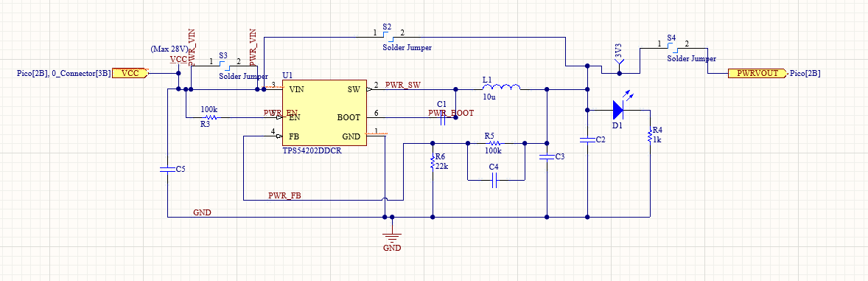Select the R5 100k resistor

tap(493, 143)
